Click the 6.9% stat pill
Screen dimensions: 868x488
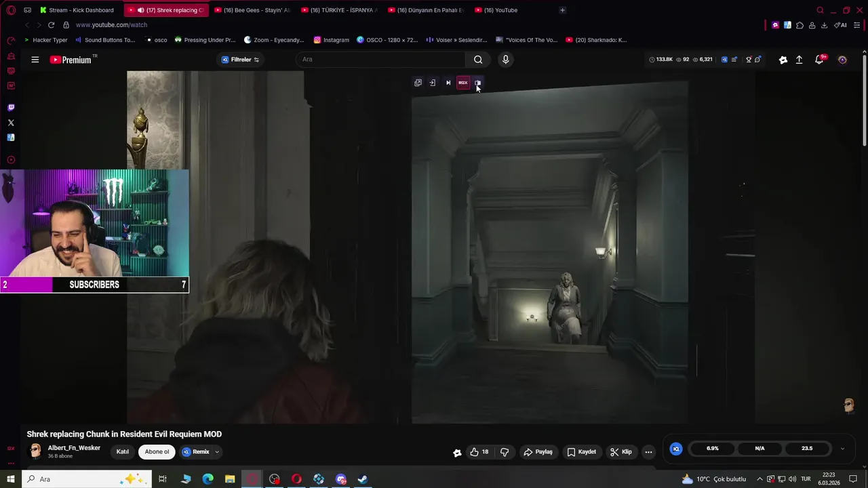pos(712,449)
